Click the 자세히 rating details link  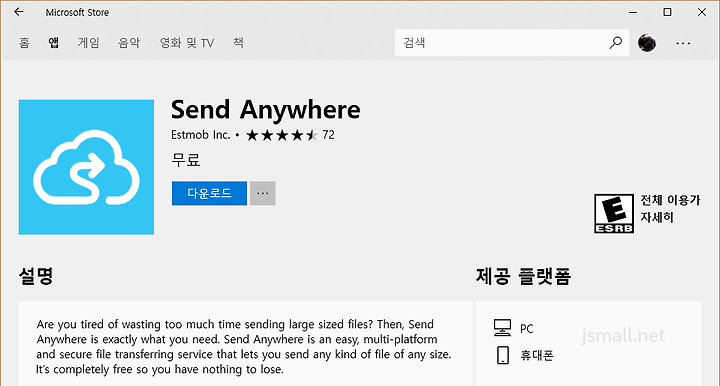click(x=657, y=217)
